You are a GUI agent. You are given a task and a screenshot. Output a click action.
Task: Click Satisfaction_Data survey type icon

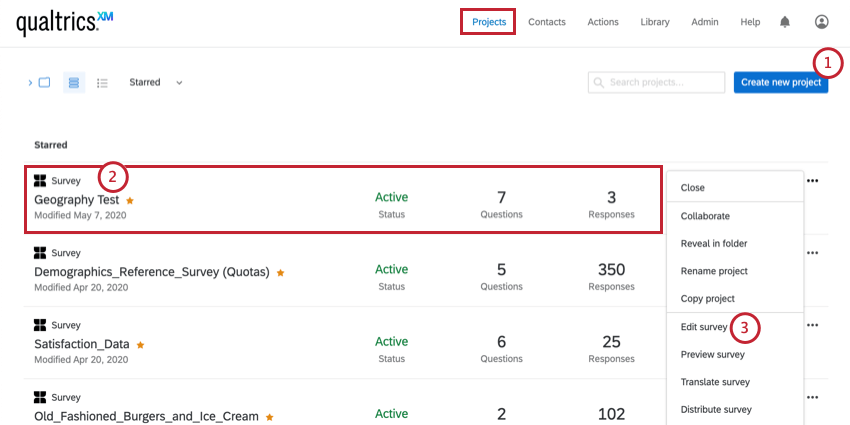coord(40,325)
